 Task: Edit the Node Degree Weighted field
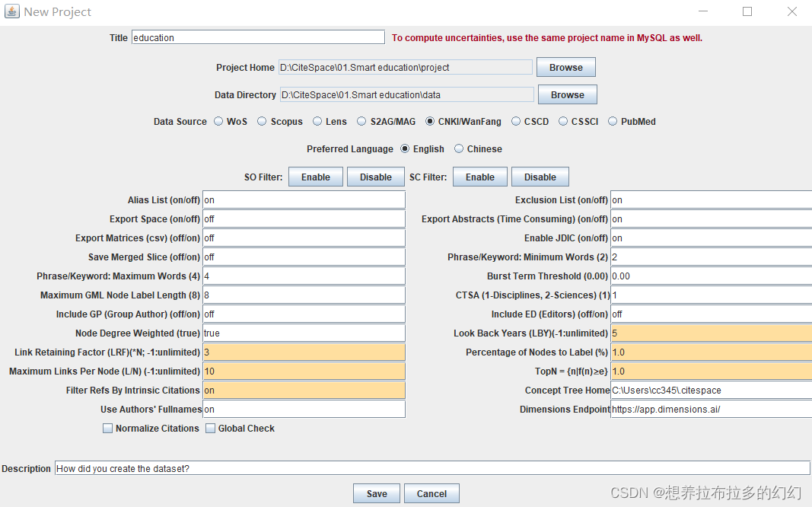[x=304, y=333]
